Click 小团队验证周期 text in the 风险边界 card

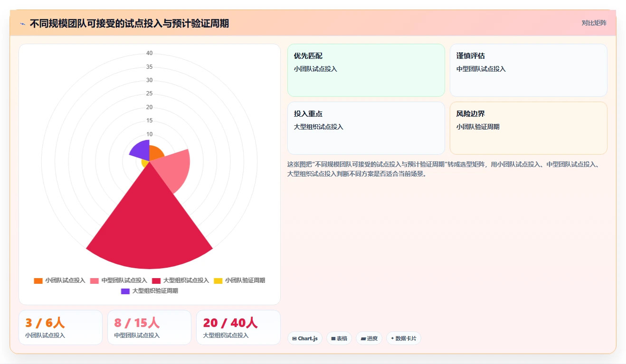coord(478,127)
